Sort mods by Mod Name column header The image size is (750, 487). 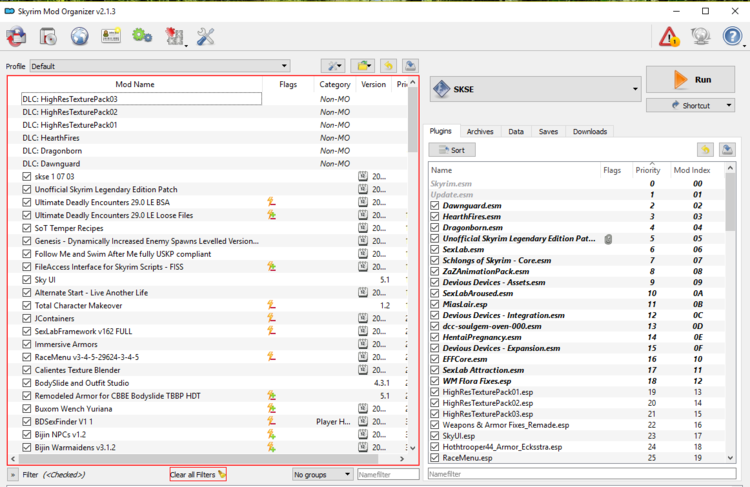[x=135, y=84]
